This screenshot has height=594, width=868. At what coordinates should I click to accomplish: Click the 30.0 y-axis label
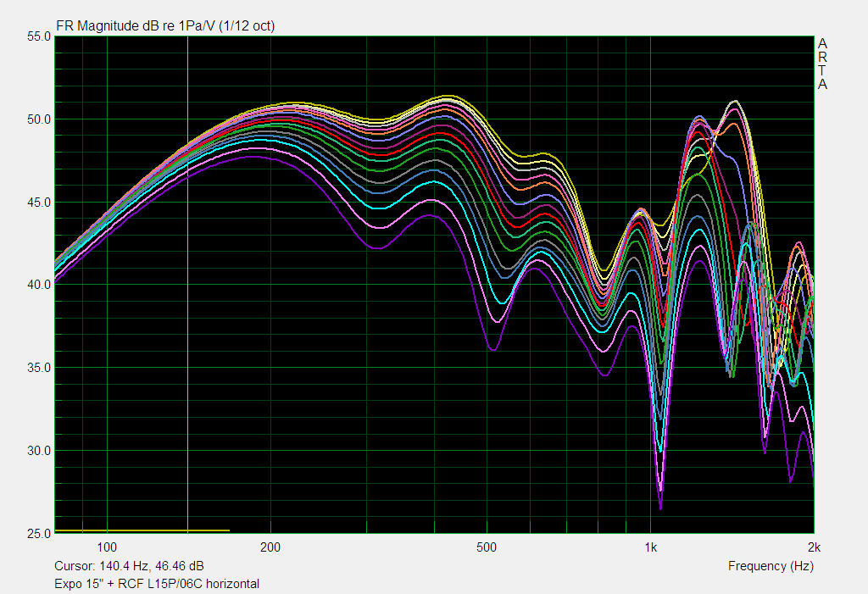pyautogui.click(x=39, y=451)
